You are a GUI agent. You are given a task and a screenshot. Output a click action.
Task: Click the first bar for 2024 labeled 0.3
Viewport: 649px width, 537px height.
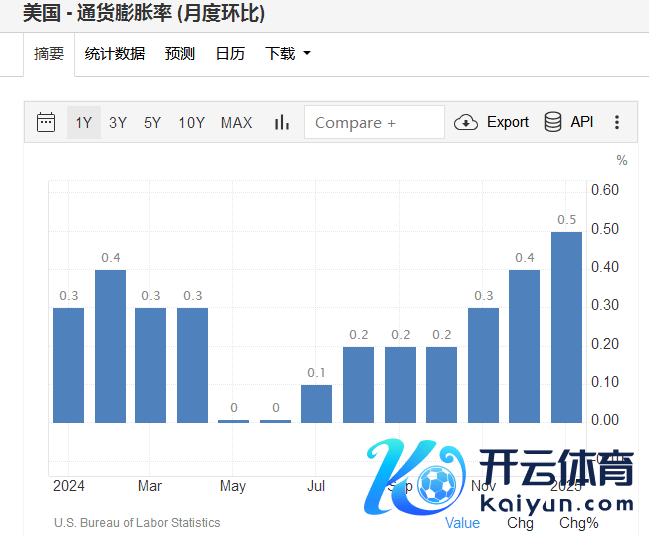(68, 365)
